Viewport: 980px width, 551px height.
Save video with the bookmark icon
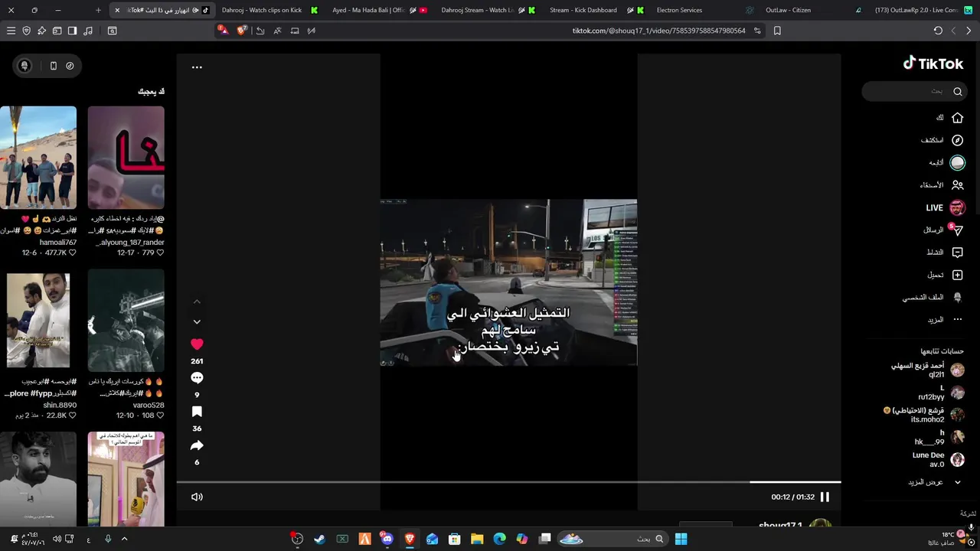[x=197, y=412]
